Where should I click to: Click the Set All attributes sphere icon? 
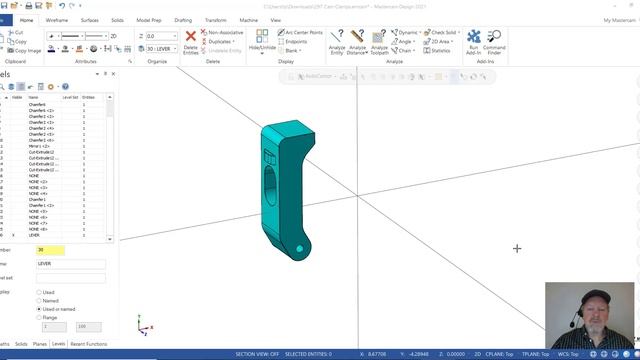click(x=93, y=49)
